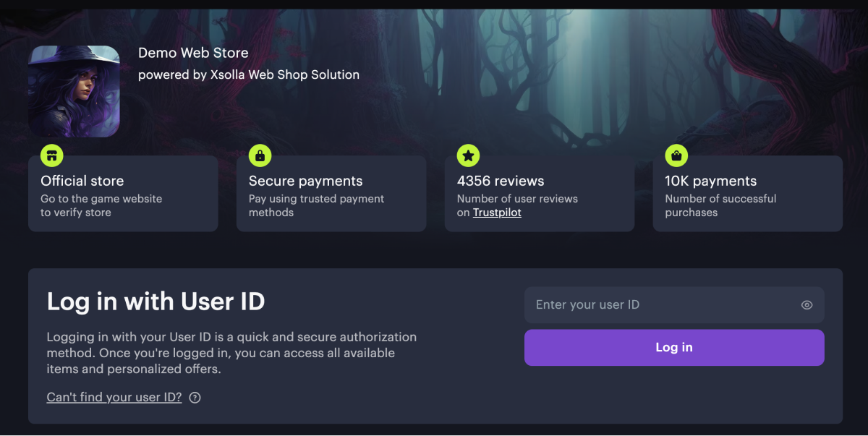
Task: Click the 4356 reviews heading
Action: coord(501,181)
